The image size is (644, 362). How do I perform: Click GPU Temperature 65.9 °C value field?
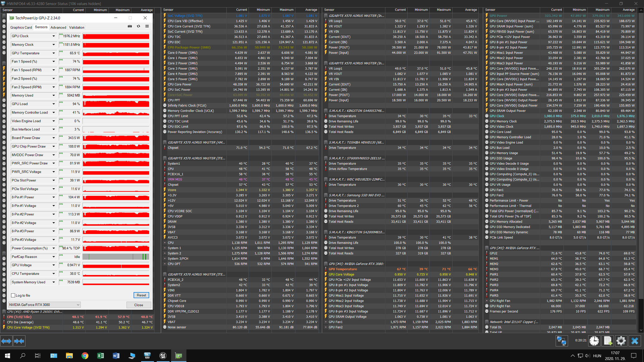point(70,53)
